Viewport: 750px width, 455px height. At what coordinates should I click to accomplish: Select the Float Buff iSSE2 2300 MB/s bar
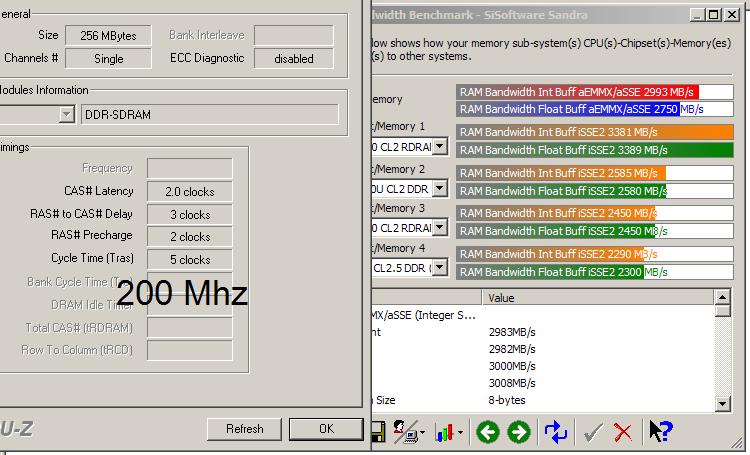click(x=595, y=272)
